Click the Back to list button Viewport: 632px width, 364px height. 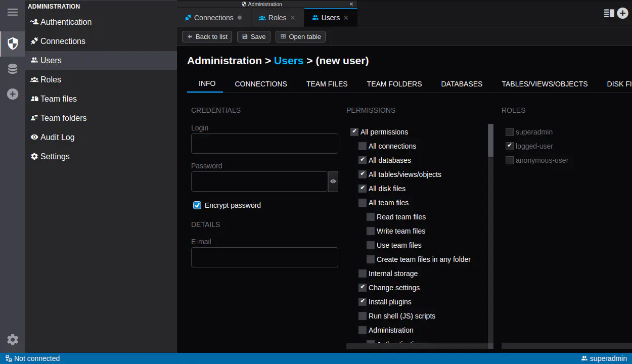click(207, 36)
